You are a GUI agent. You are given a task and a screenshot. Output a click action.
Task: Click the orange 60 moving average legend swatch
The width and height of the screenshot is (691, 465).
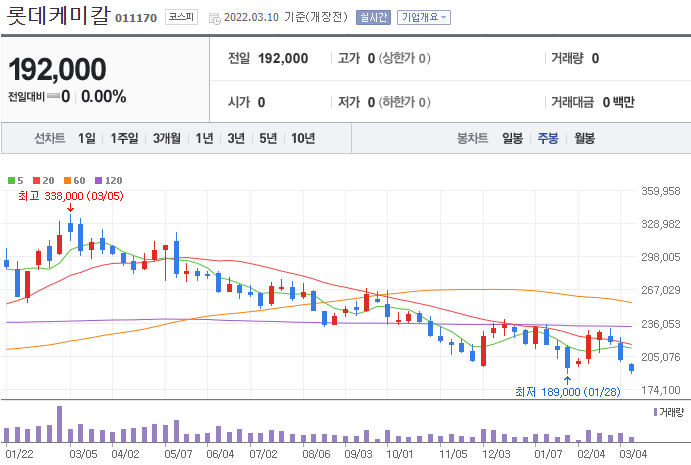tap(67, 180)
